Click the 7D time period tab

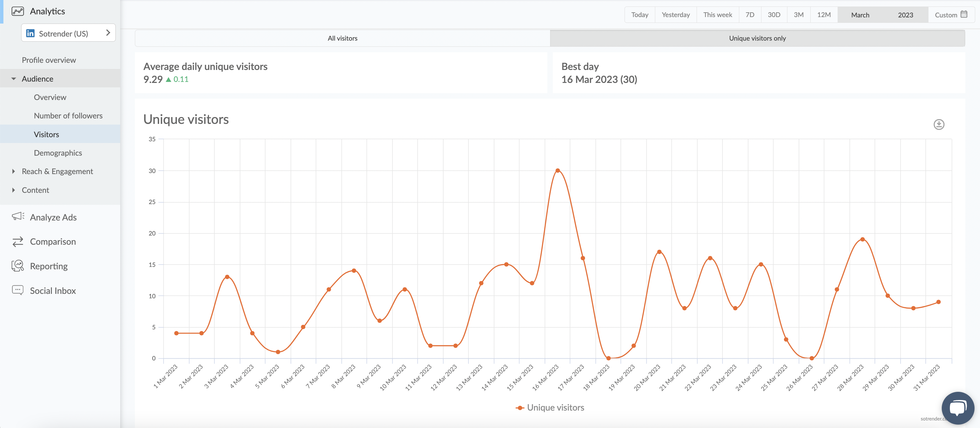pos(750,14)
